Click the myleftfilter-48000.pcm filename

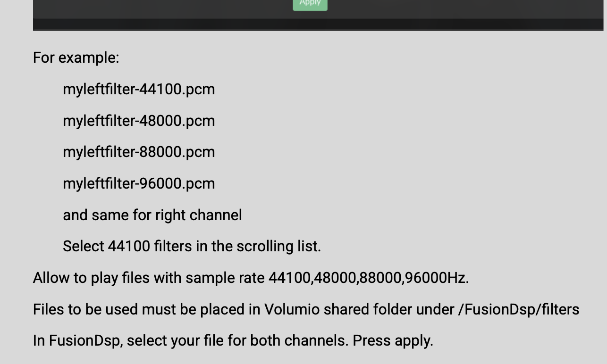[x=139, y=121]
